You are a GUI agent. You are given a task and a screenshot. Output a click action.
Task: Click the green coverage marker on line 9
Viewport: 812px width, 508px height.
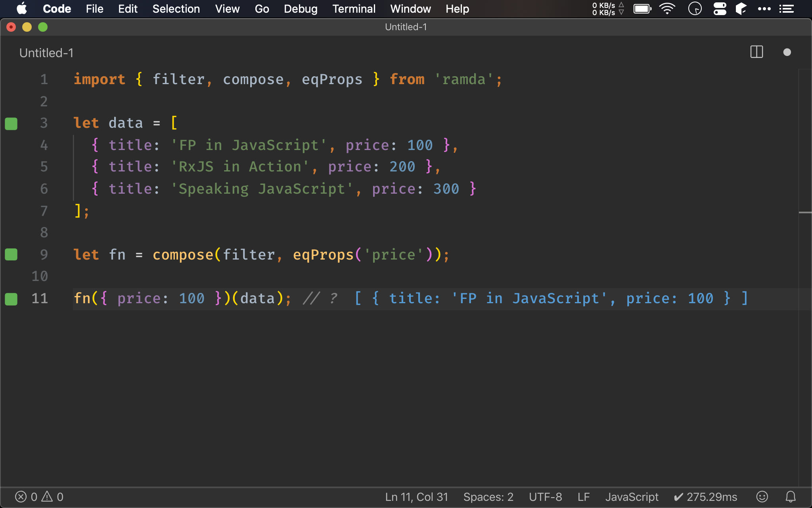[11, 254]
